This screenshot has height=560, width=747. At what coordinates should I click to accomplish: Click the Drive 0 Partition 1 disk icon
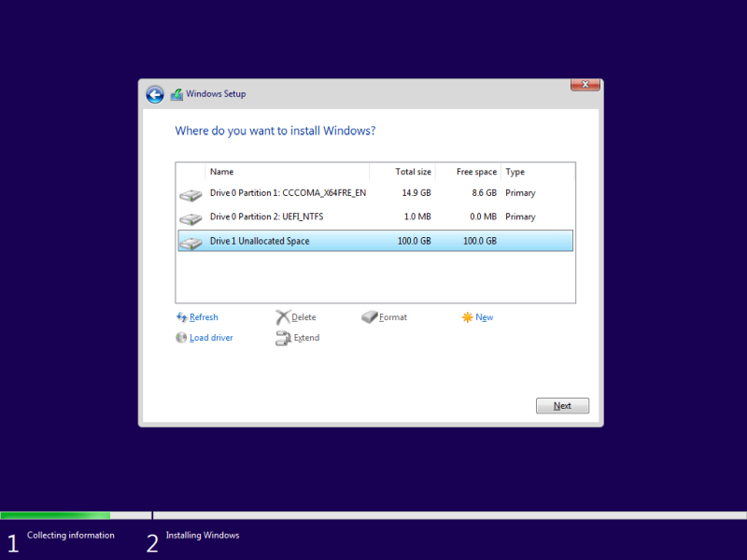click(190, 193)
